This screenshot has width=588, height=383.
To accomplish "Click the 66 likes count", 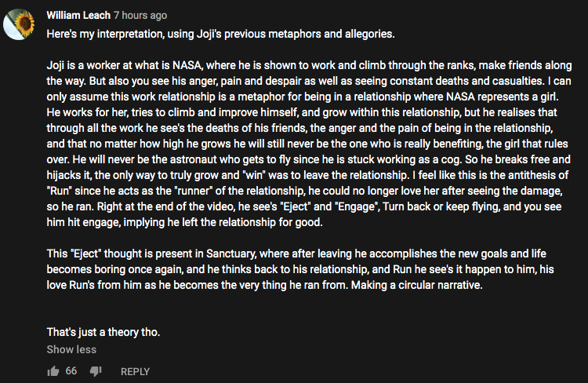I will (71, 371).
